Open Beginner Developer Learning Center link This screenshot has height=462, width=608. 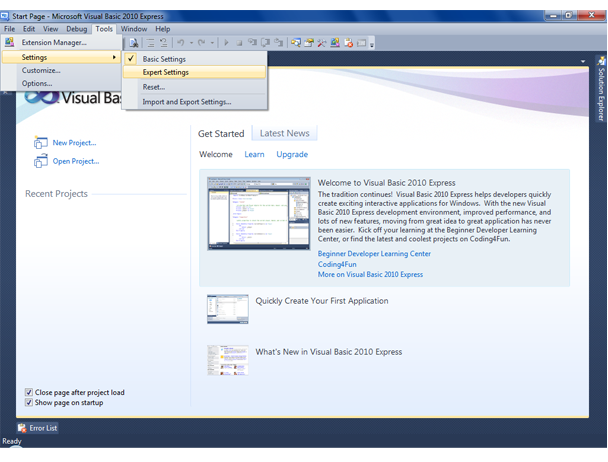[x=374, y=253]
